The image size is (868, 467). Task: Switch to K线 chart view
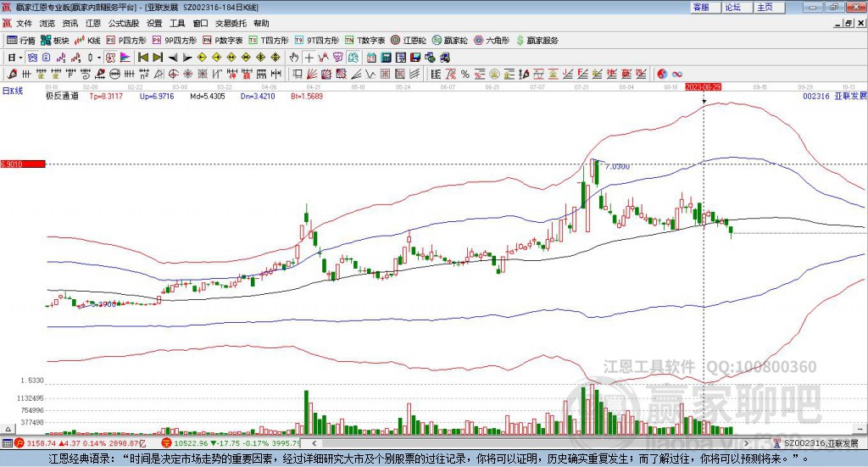click(x=87, y=41)
